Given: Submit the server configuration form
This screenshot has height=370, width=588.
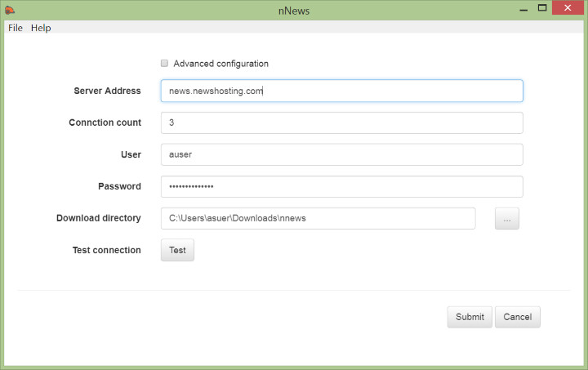Looking at the screenshot, I should point(470,317).
